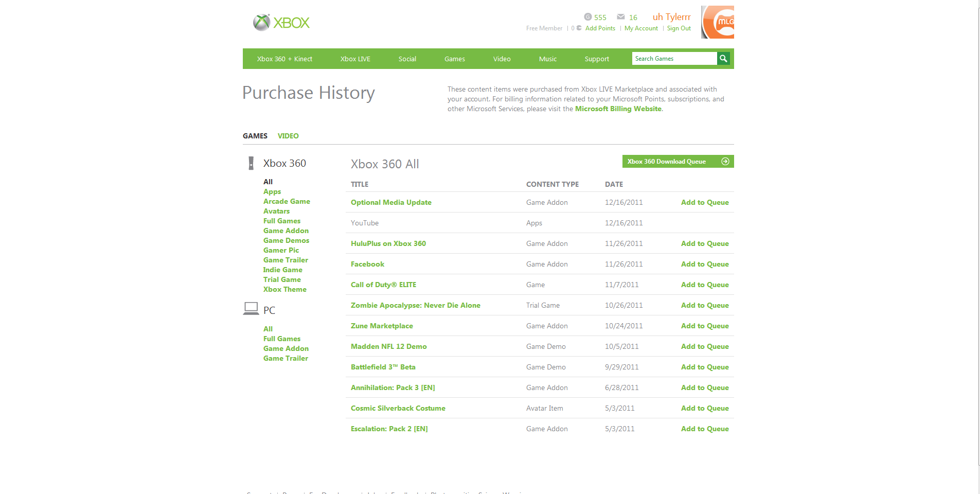Click the YouTube row title text
The height and width of the screenshot is (494, 980).
365,223
